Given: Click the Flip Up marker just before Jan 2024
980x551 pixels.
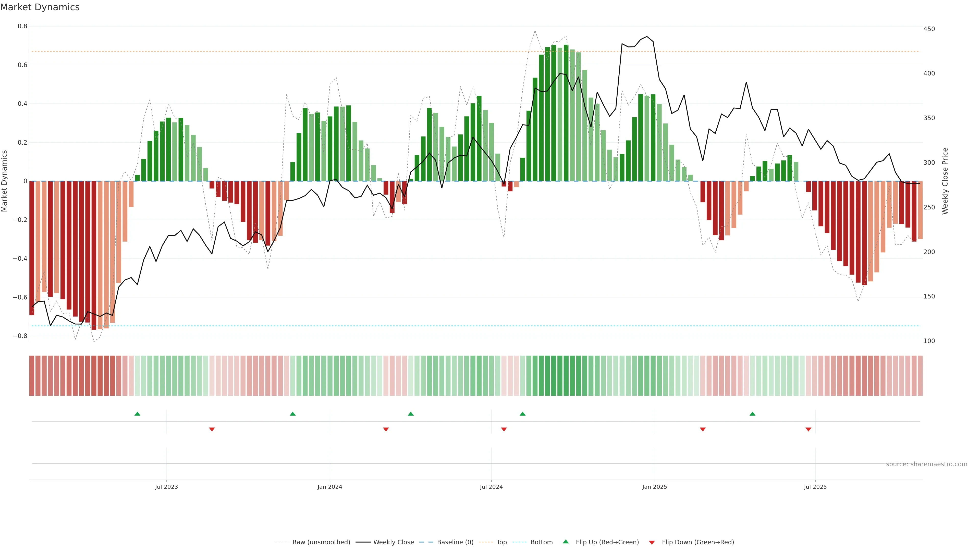Looking at the screenshot, I should click(x=292, y=414).
